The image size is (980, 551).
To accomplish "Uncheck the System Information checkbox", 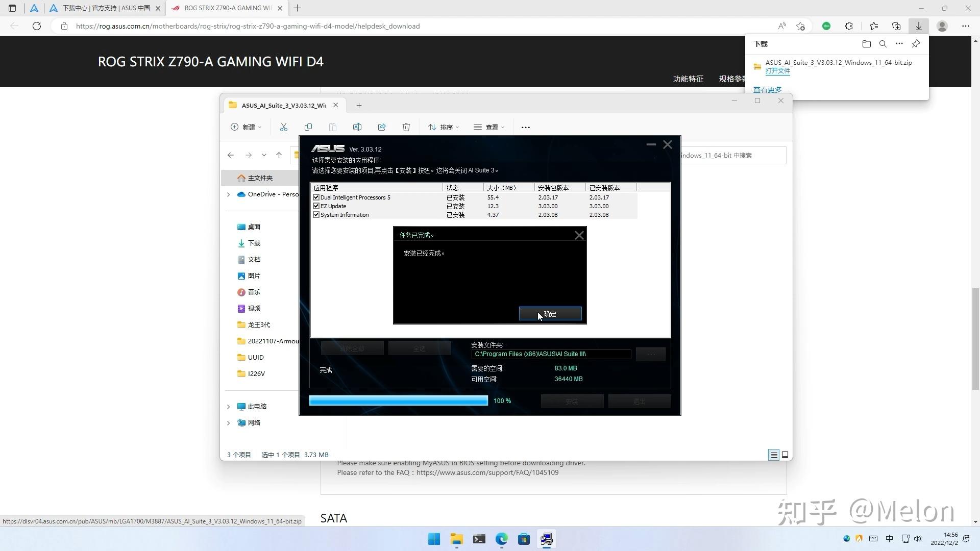I will 316,215.
